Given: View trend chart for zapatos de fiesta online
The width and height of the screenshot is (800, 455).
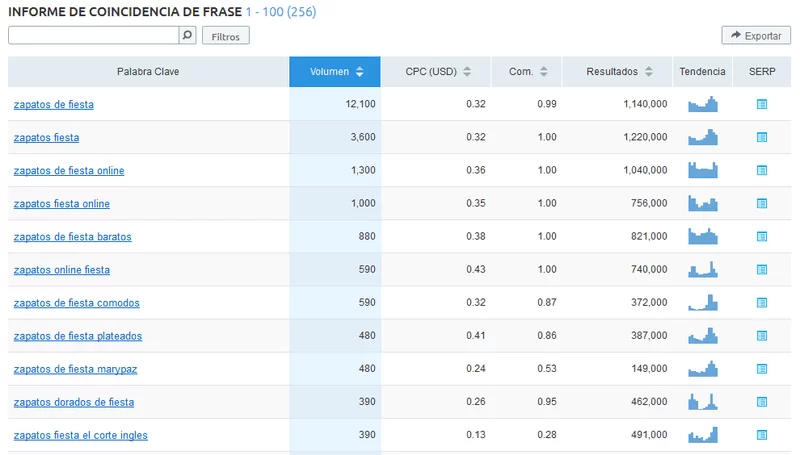Looking at the screenshot, I should tap(703, 170).
